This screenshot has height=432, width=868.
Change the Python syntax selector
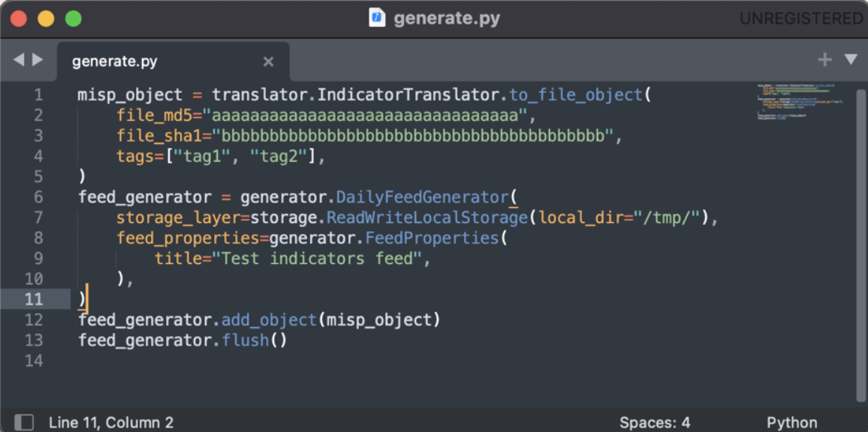(x=791, y=422)
